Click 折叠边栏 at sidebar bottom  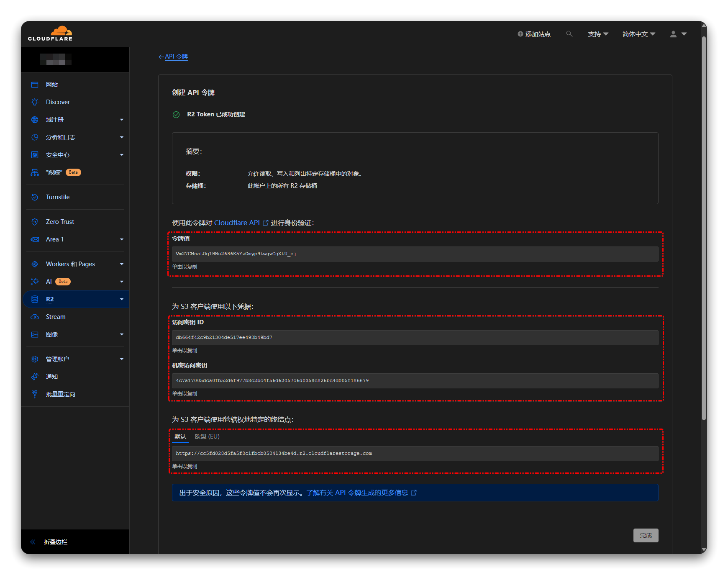click(x=56, y=542)
